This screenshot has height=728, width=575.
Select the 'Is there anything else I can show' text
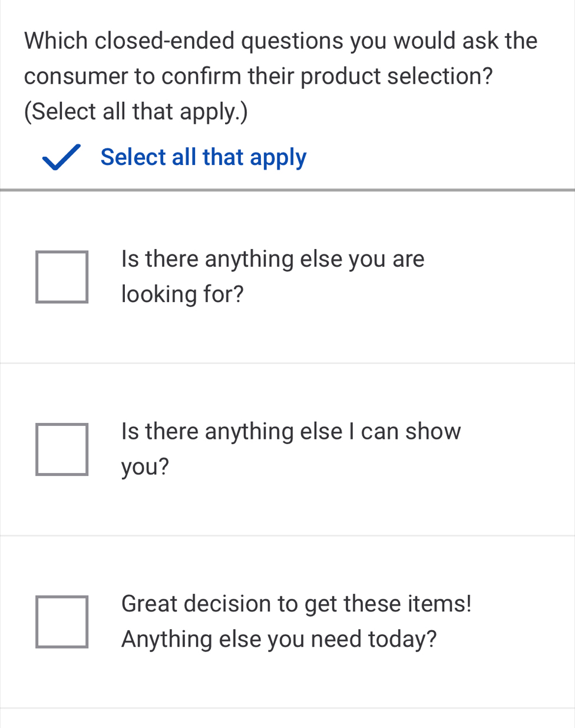coord(290,432)
